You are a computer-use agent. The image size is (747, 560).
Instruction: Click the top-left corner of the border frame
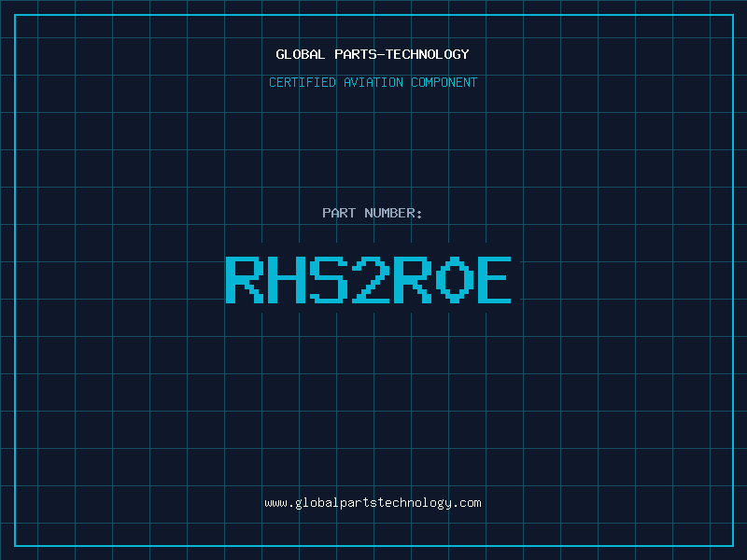point(15,15)
